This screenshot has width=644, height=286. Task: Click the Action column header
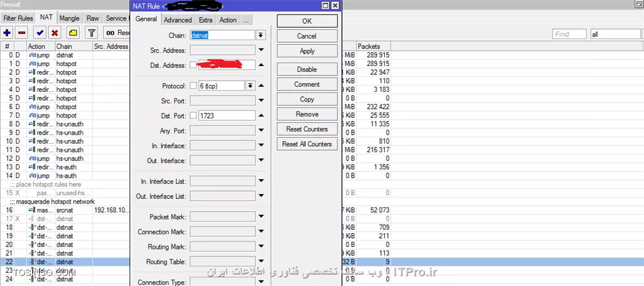coord(41,47)
